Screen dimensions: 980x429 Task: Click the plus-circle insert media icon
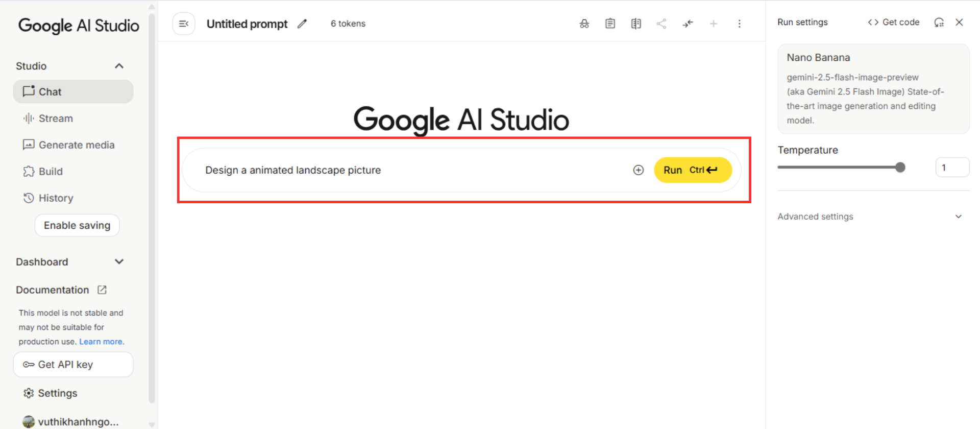point(638,170)
